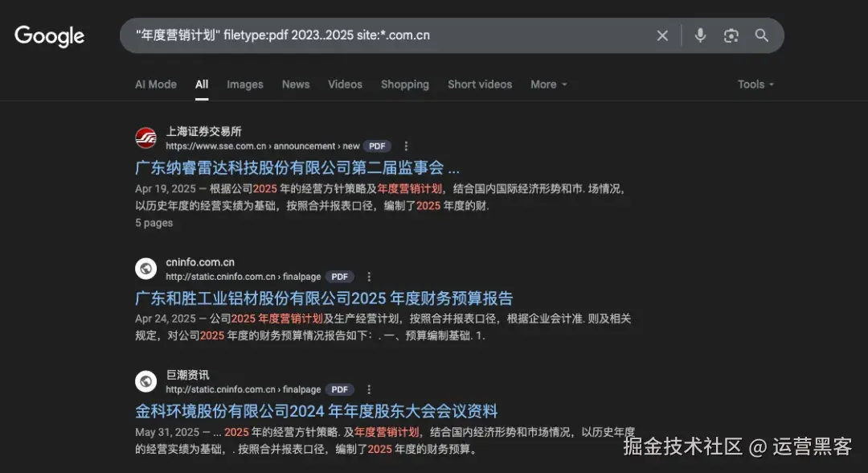Click the 上海证券交易所 site favicon
This screenshot has width=868, height=473.
(145, 138)
